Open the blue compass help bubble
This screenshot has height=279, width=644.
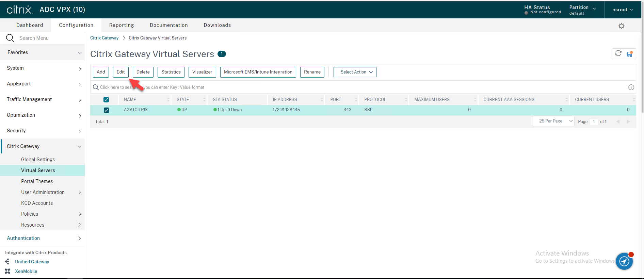click(624, 261)
